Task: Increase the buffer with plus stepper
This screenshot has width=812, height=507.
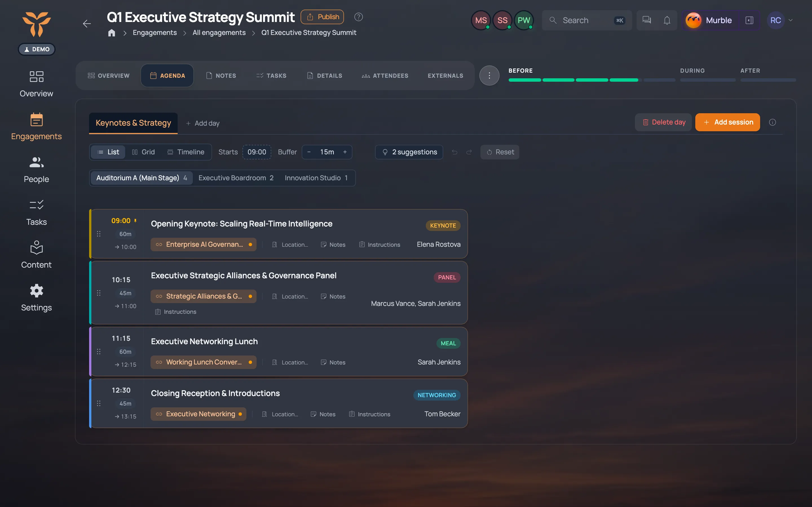Action: (x=345, y=152)
